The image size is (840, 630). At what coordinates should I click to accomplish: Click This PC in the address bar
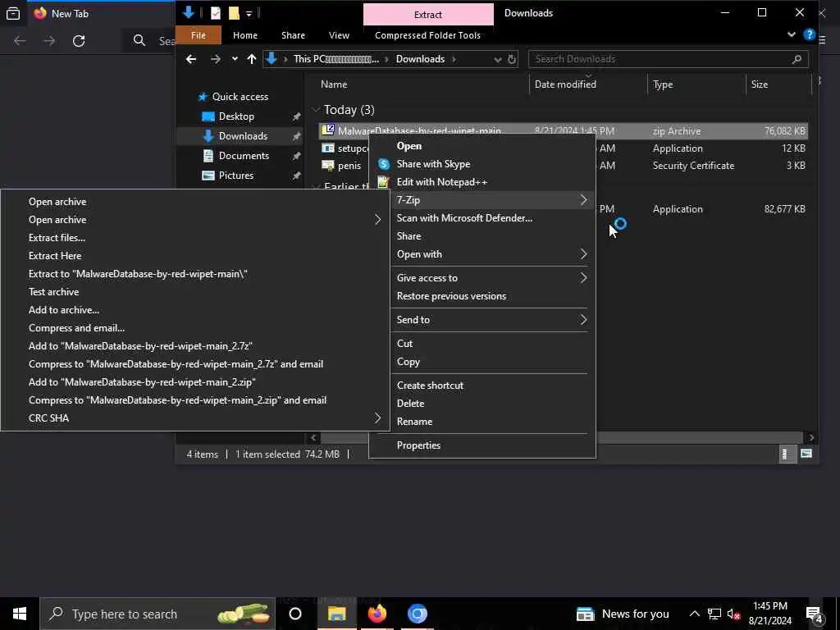click(309, 59)
